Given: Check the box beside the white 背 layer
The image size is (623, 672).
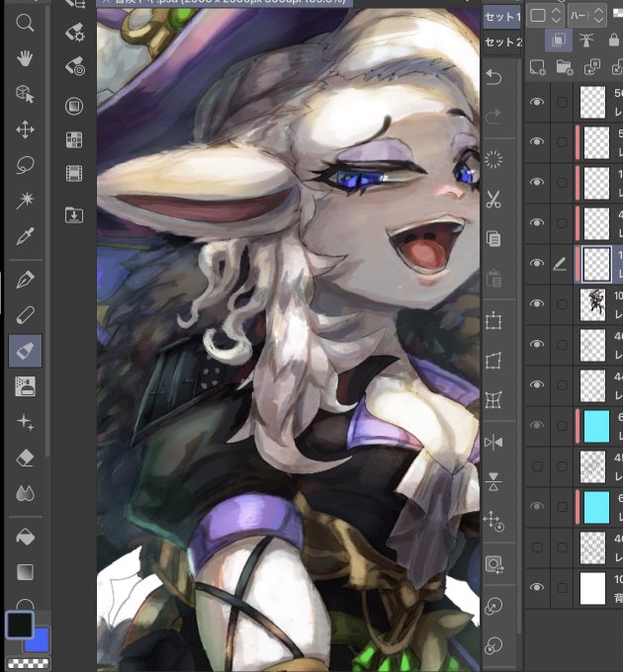Looking at the screenshot, I should coord(562,588).
